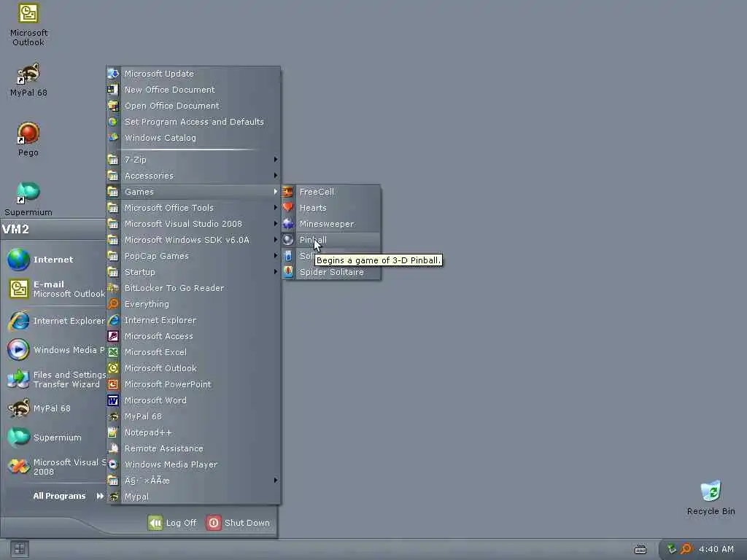Open the Recycle Bin on the desktop
This screenshot has height=560, width=747.
coord(711,498)
